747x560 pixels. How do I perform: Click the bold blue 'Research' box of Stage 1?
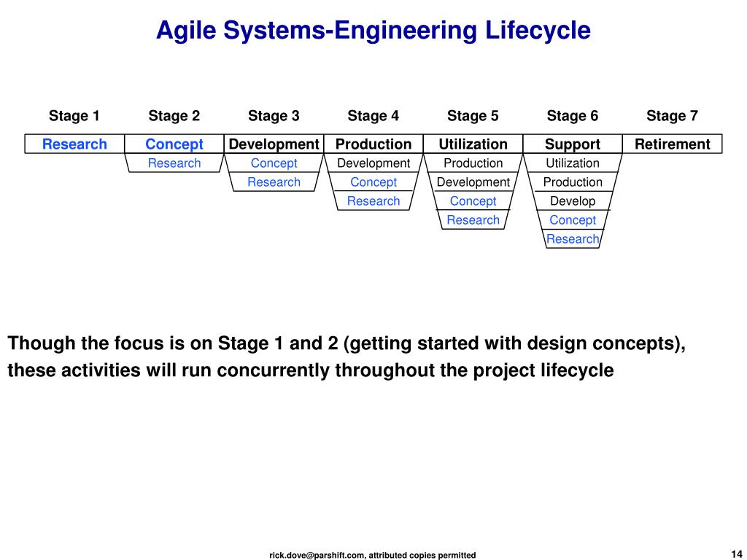[x=74, y=144]
